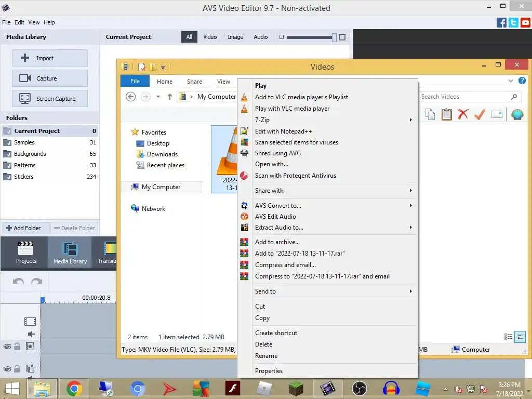Click the Screen Capture button
The height and width of the screenshot is (399, 532).
pyautogui.click(x=50, y=99)
